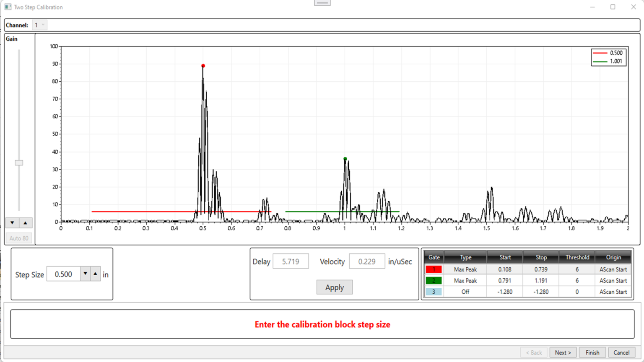Decrement Step Size using the down arrow
The height and width of the screenshot is (362, 644).
(x=85, y=274)
